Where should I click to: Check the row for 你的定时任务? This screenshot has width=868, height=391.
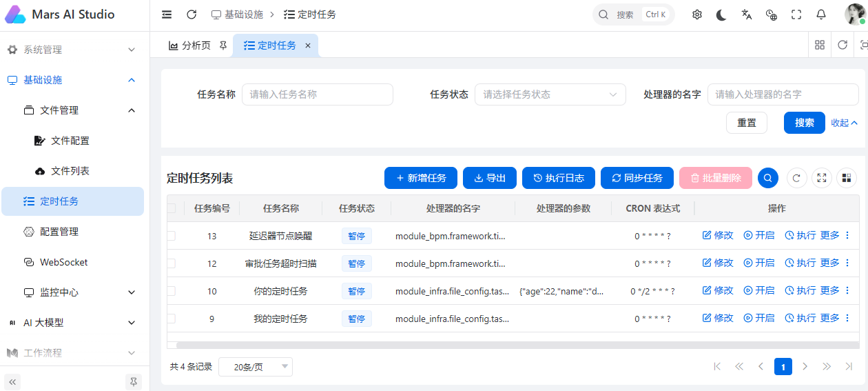tap(171, 291)
